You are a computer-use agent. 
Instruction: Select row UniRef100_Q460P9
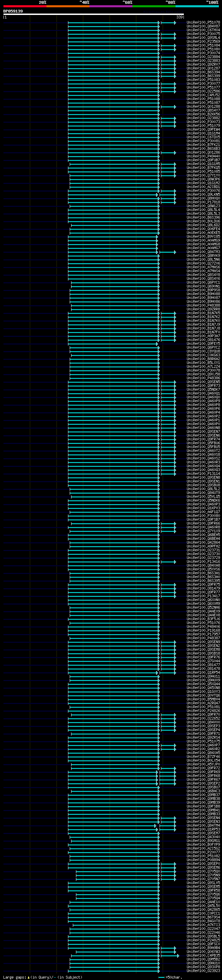[203, 401]
